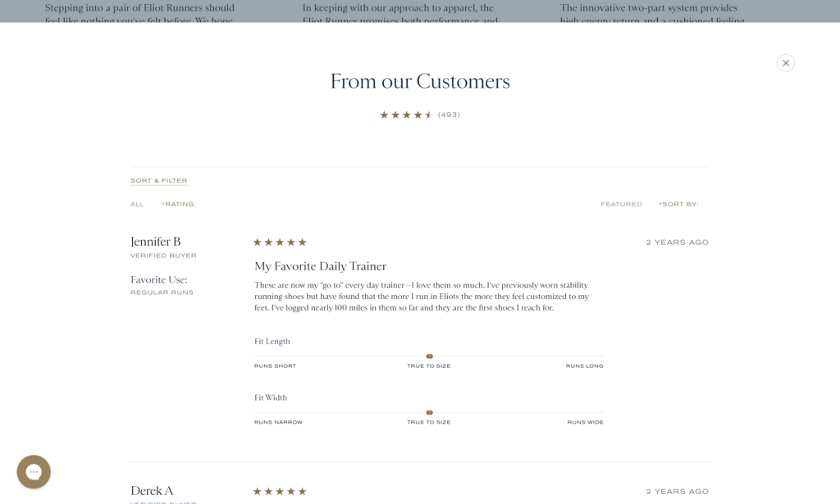Select the Featured sort option
Viewport: 840px width, 504px height.
click(621, 204)
